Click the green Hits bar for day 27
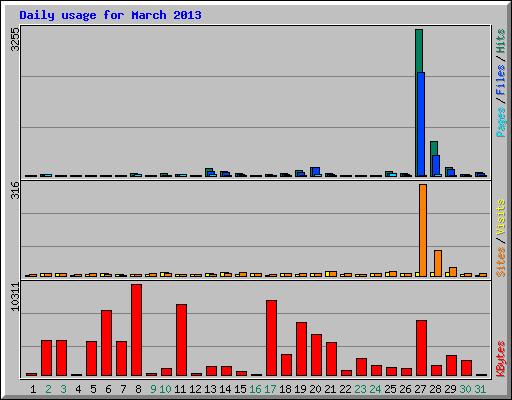 [419, 51]
